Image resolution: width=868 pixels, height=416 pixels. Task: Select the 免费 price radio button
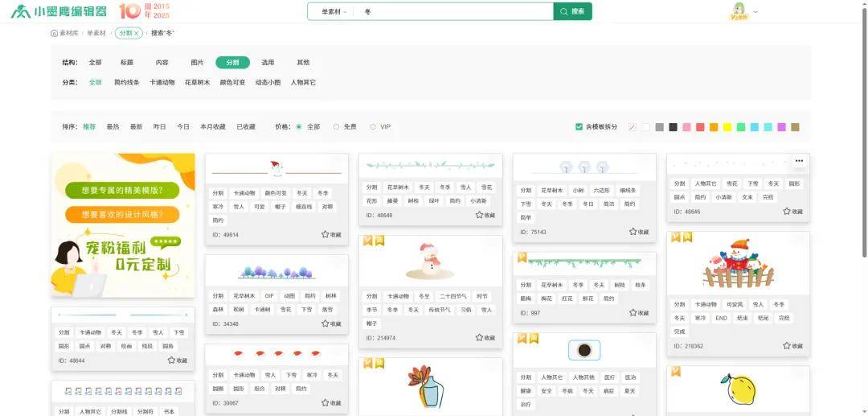(x=336, y=127)
